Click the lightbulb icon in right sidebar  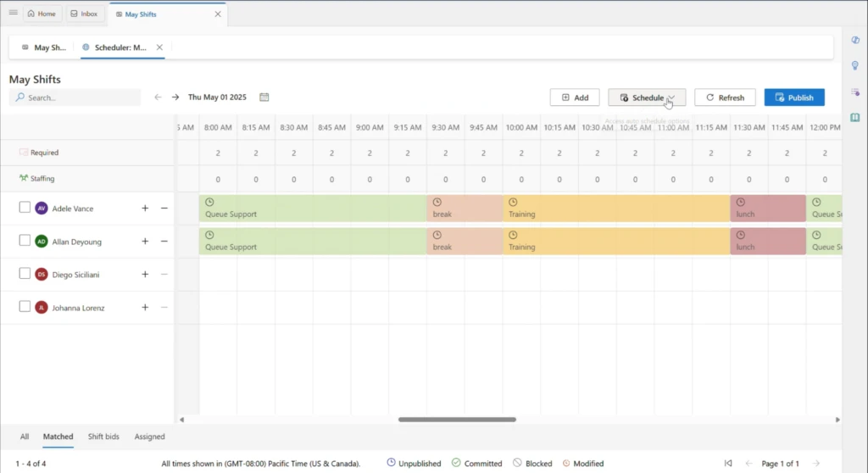[854, 65]
